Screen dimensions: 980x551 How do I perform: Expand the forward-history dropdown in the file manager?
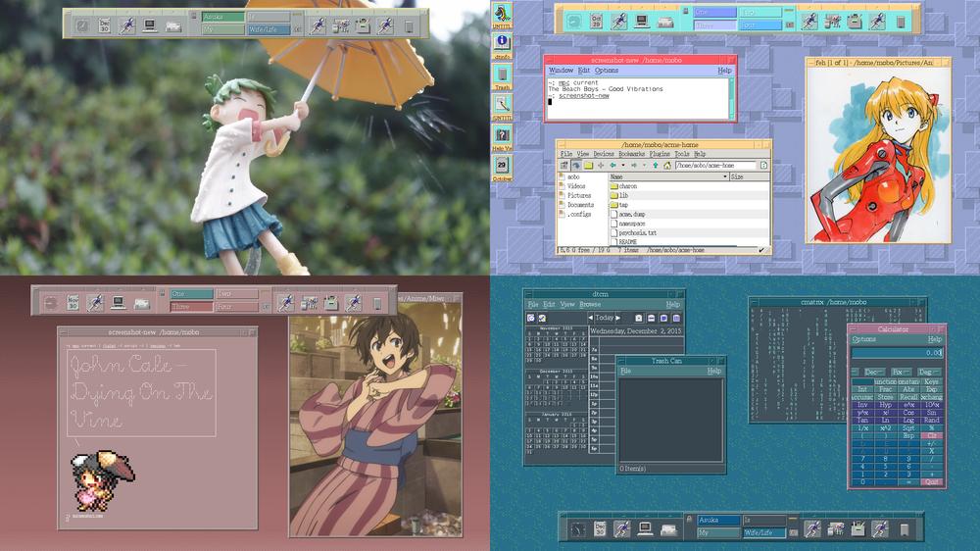[x=644, y=165]
